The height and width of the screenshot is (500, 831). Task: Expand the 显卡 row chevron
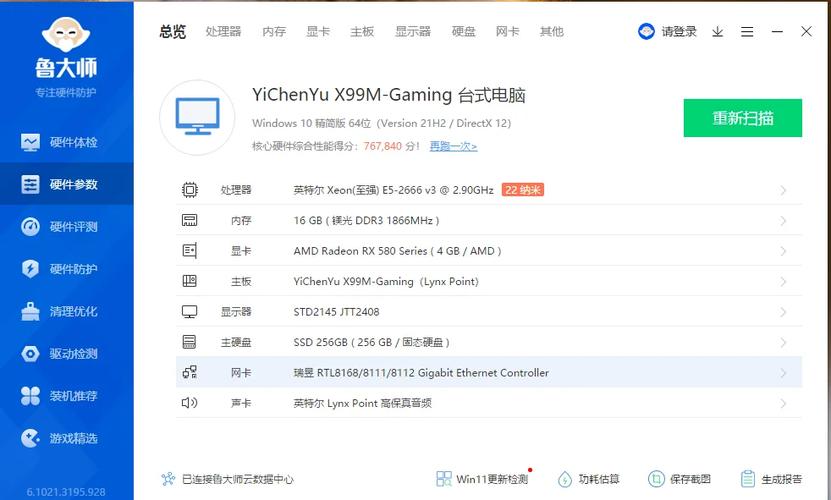coord(783,251)
